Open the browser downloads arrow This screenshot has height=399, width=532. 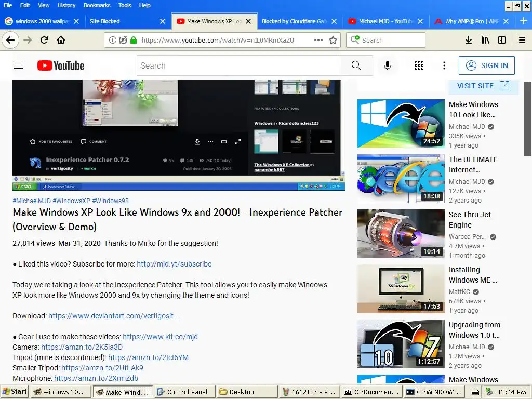[x=468, y=40]
